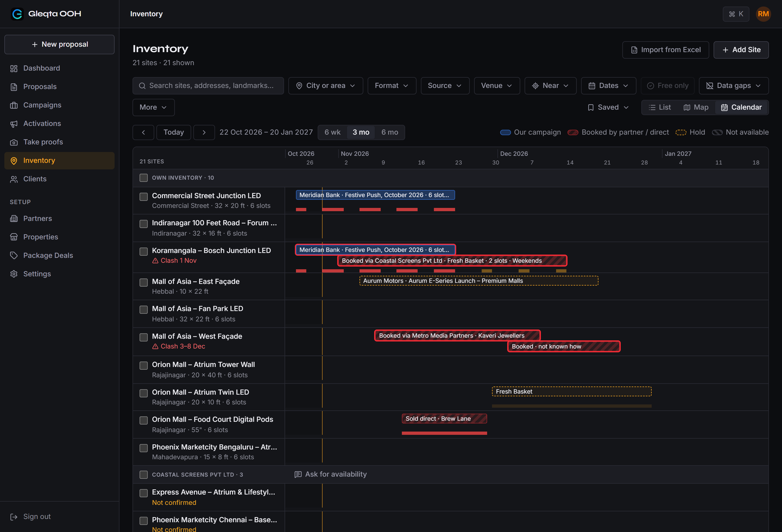Image resolution: width=782 pixels, height=532 pixels.
Task: Check Coastal Screens Pvt Ltd group checkbox
Action: pos(144,474)
